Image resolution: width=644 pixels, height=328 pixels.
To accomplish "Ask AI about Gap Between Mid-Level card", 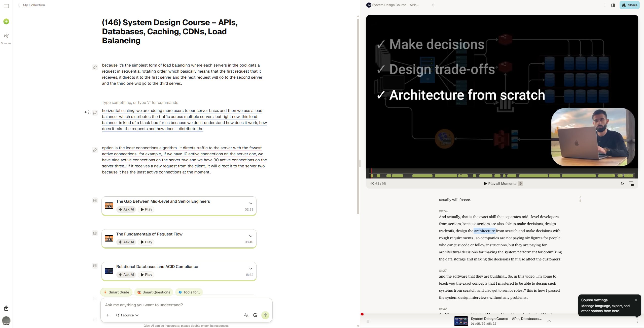I will [126, 209].
